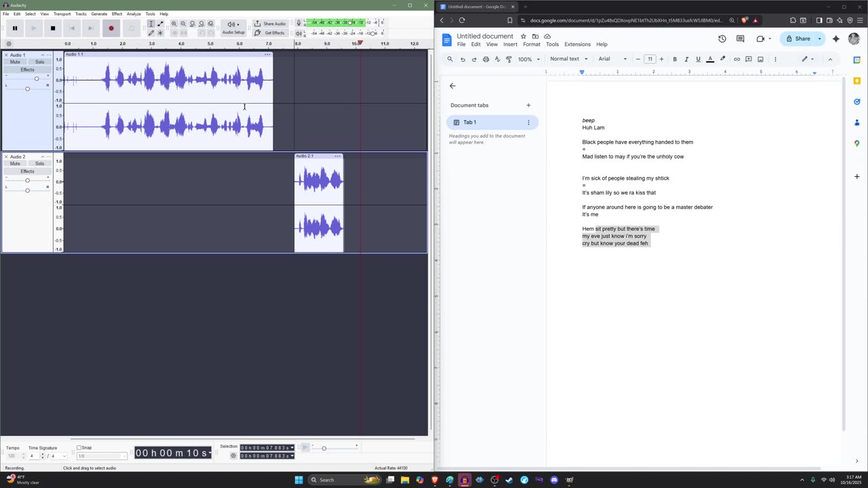The height and width of the screenshot is (488, 868).
Task: Click the red Record button in Audacity
Action: [111, 28]
